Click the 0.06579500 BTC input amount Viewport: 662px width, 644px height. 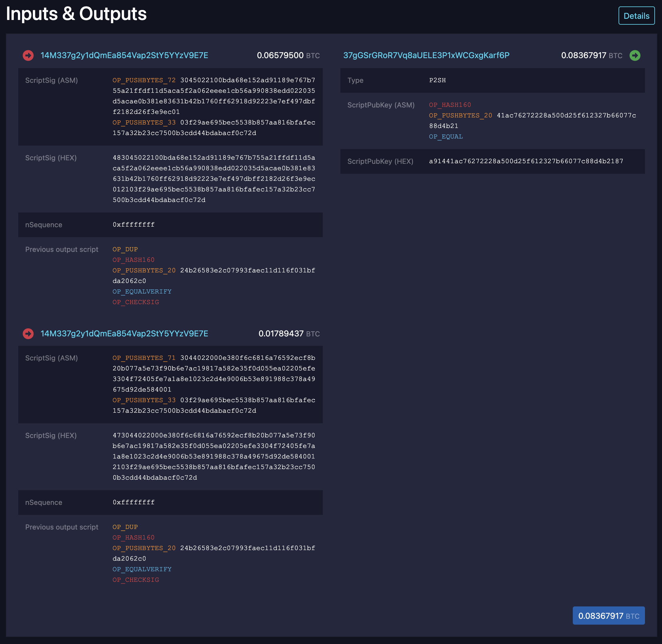click(x=288, y=55)
